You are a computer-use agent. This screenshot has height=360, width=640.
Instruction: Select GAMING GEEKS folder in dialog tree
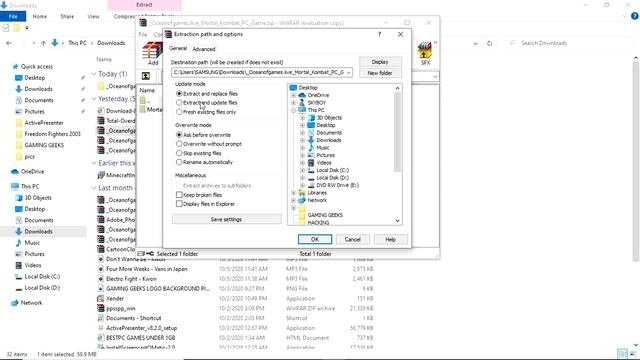[325, 215]
